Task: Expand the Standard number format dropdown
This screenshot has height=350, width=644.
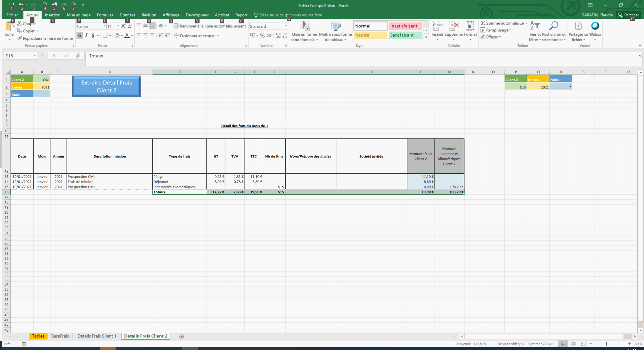Action: [x=286, y=26]
